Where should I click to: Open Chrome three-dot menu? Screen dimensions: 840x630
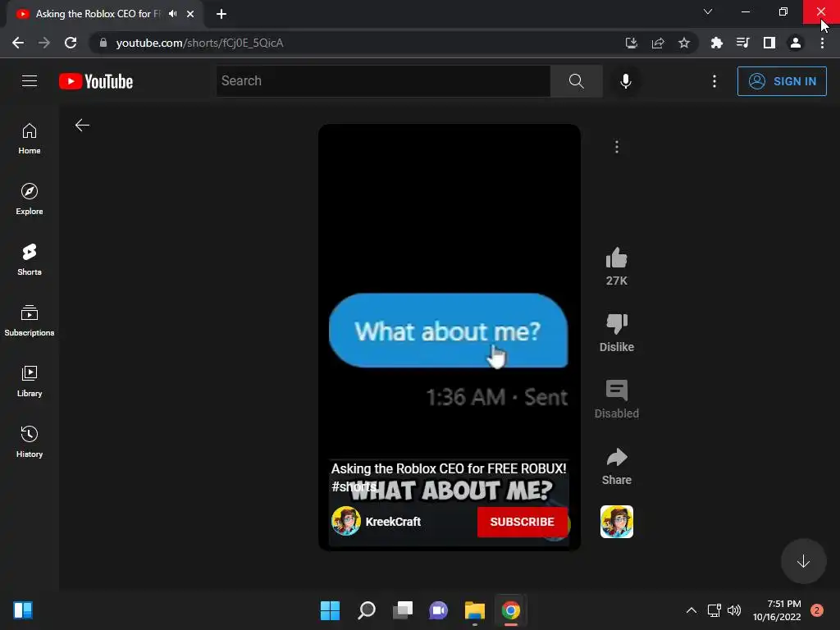click(x=822, y=43)
